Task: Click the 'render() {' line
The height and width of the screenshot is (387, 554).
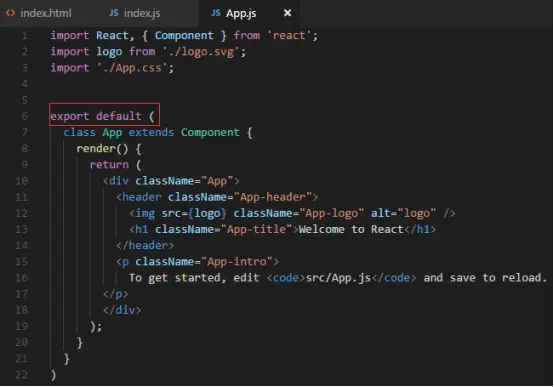Action: (x=109, y=149)
